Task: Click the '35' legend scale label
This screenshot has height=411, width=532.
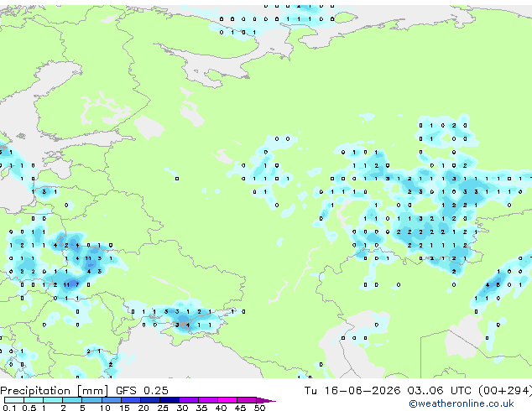Action: click(201, 408)
